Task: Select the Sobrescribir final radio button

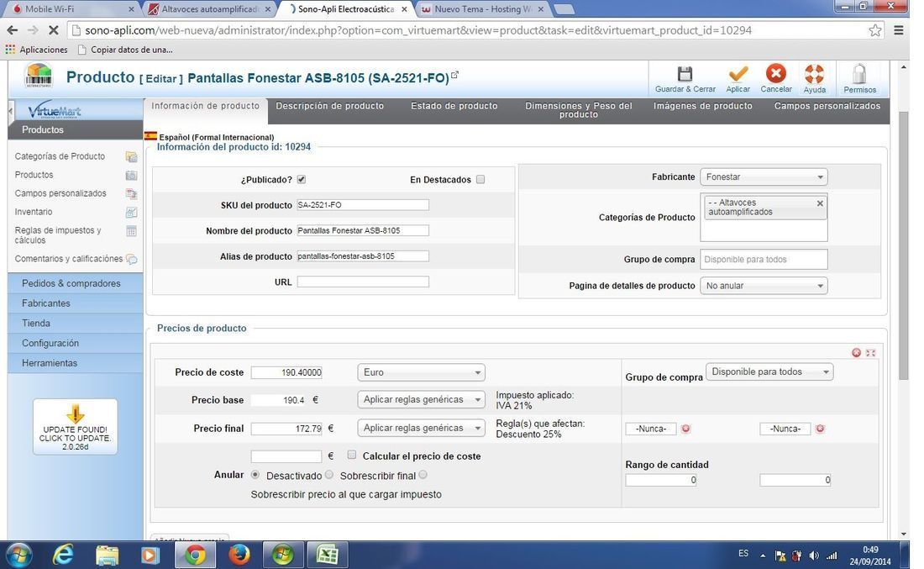Action: pos(329,474)
